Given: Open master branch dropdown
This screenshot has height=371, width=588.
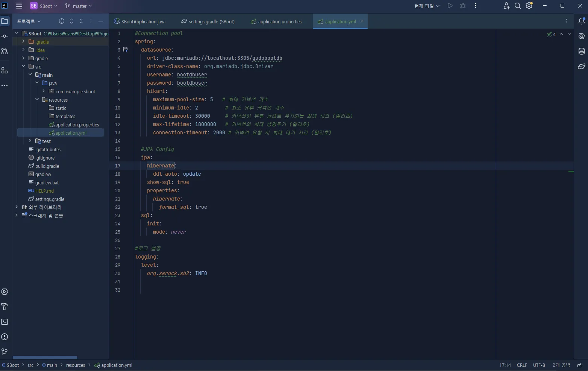Looking at the screenshot, I should coord(78,6).
